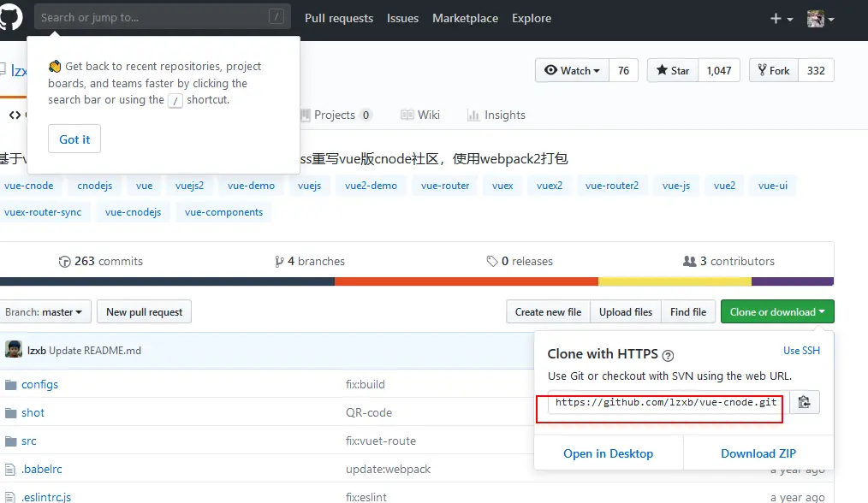
Task: Open the user avatar menu
Action: tap(820, 19)
